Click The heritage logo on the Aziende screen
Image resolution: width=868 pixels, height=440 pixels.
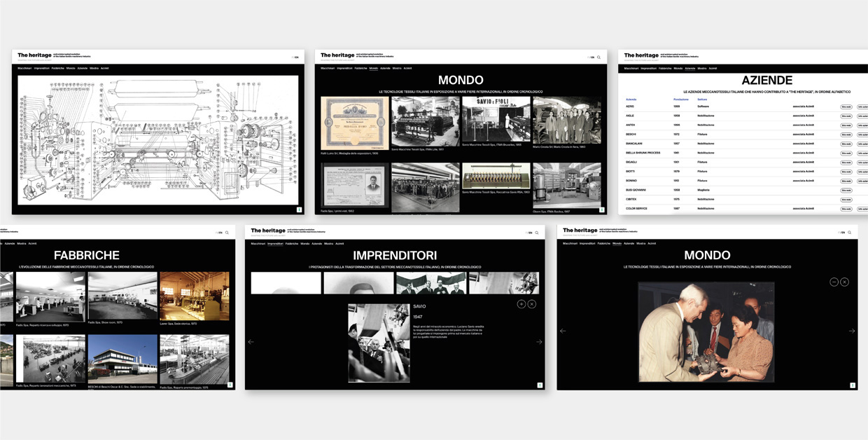pyautogui.click(x=641, y=55)
